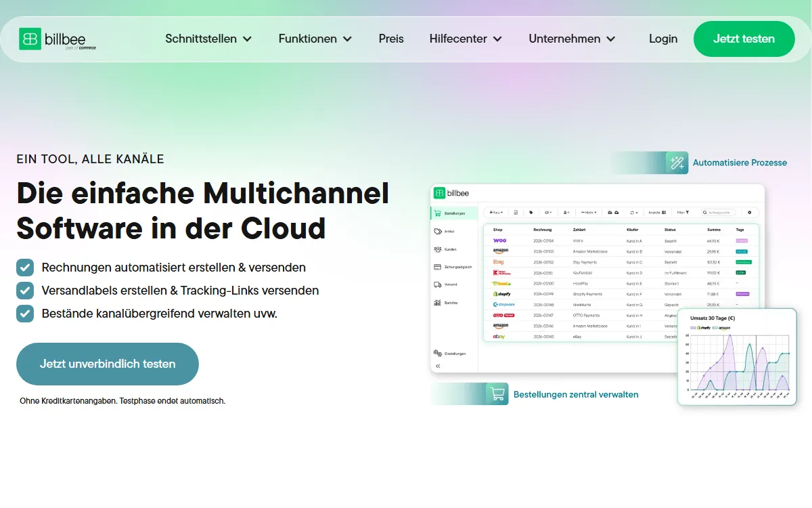This screenshot has width=812, height=508.
Task: Click the Etsy Payments cell
Action: tap(585, 262)
